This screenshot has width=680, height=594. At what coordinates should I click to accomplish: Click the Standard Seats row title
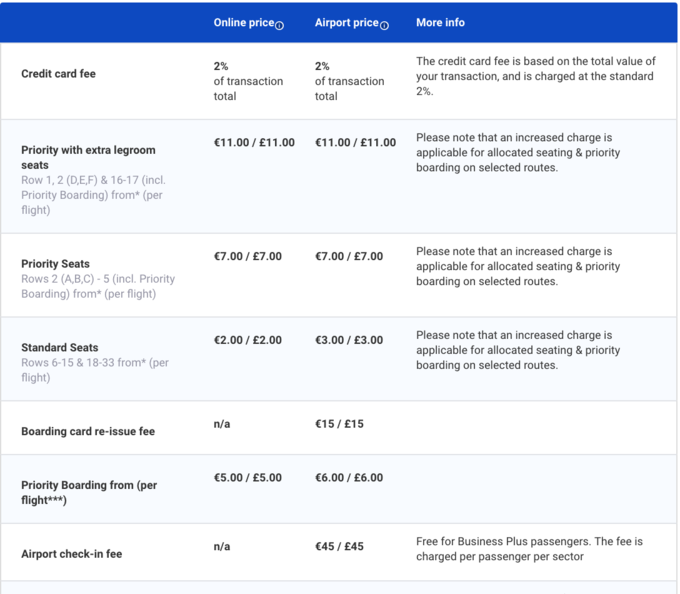59,348
